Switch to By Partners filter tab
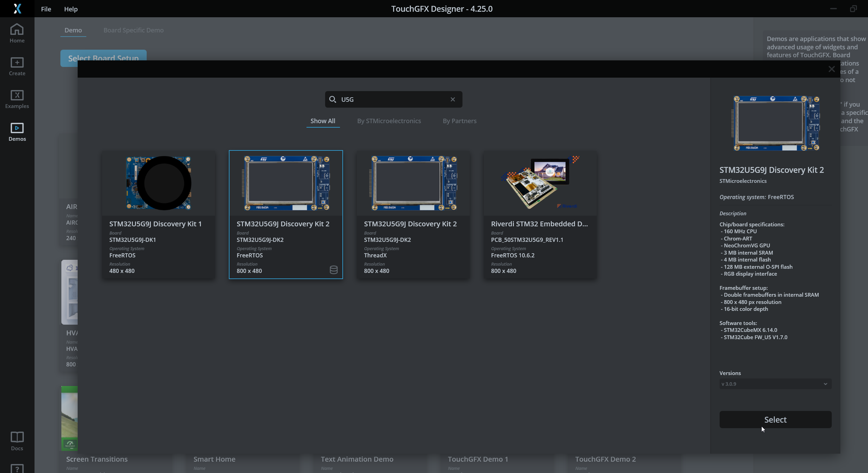Screen dimensions: 868x473 pos(459,121)
